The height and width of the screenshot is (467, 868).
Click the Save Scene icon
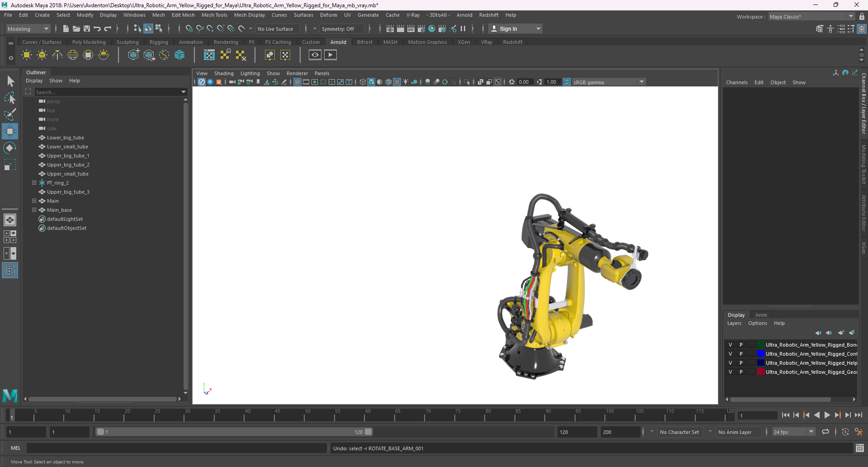(87, 29)
